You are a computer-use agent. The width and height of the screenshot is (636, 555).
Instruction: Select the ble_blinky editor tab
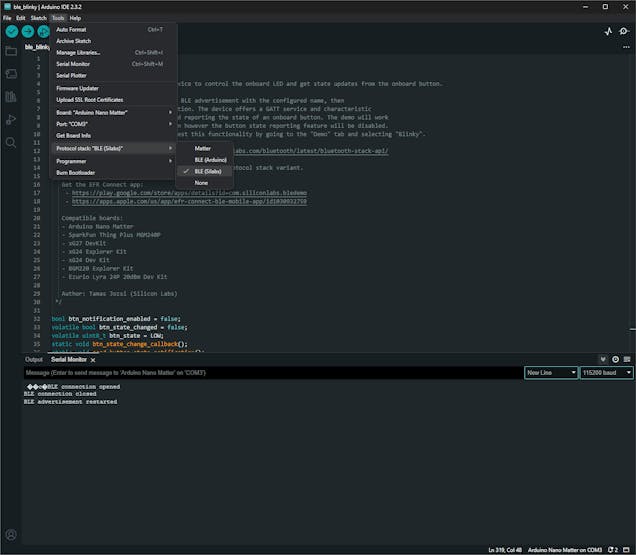(x=37, y=47)
